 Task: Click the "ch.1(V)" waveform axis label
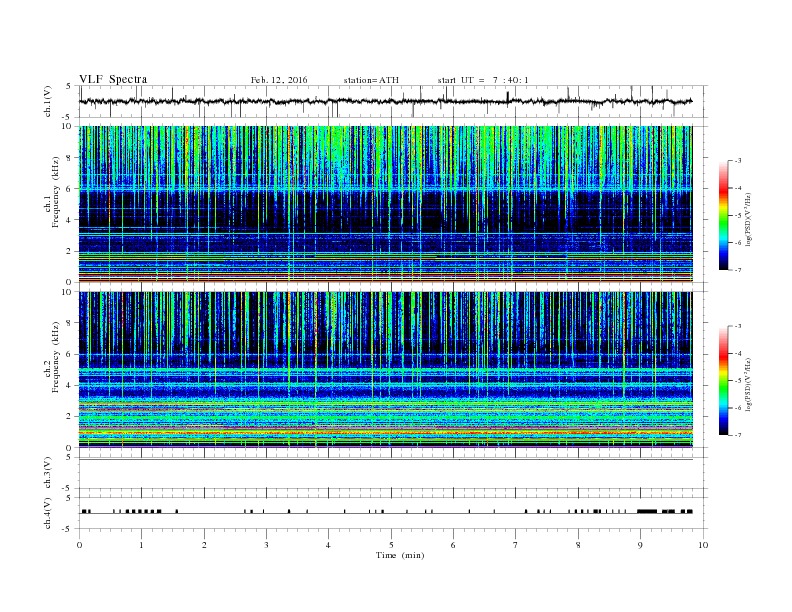pyautogui.click(x=48, y=101)
